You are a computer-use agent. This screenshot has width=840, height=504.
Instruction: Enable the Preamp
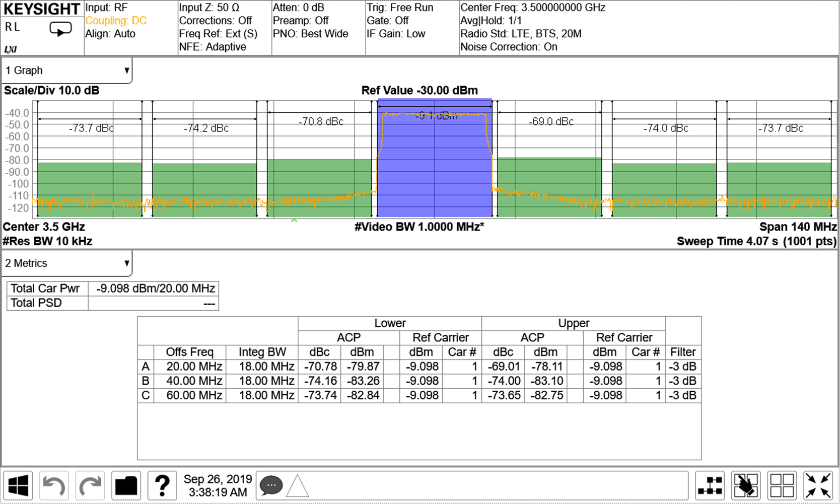(300, 21)
